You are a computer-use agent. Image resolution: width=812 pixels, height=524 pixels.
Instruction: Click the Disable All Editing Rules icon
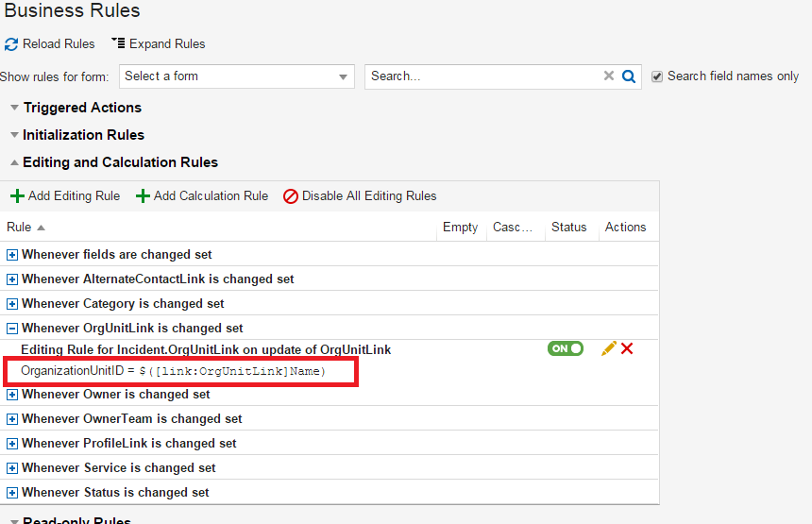[291, 196]
